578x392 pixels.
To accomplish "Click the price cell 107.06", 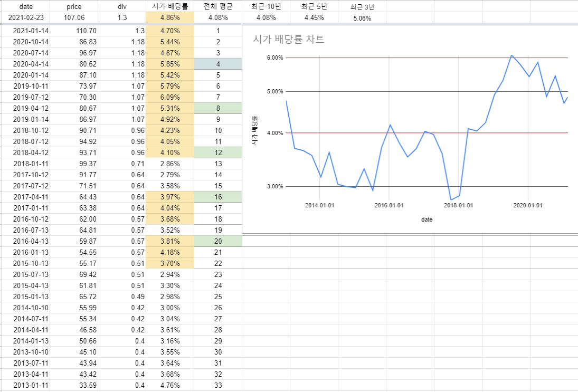I will 74,18.
